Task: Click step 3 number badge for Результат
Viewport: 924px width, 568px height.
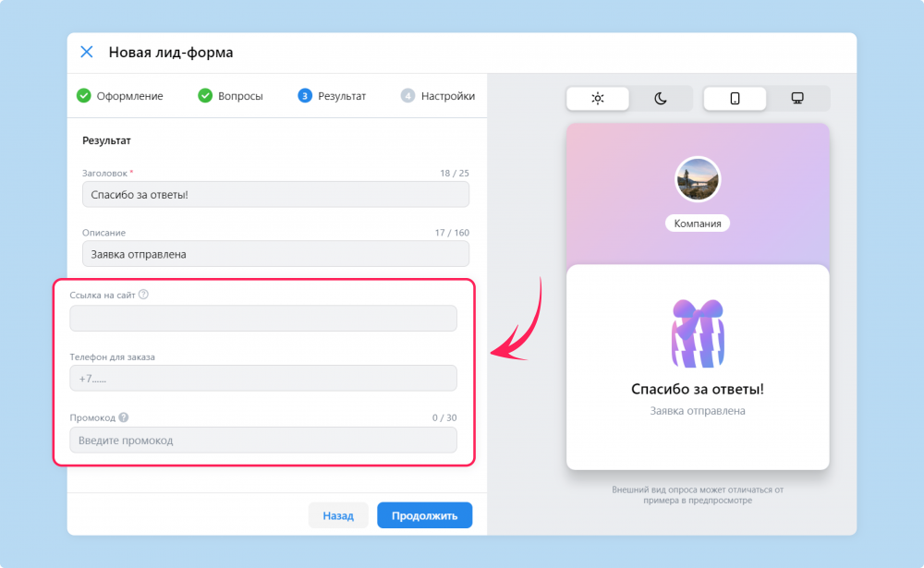Action: point(305,95)
